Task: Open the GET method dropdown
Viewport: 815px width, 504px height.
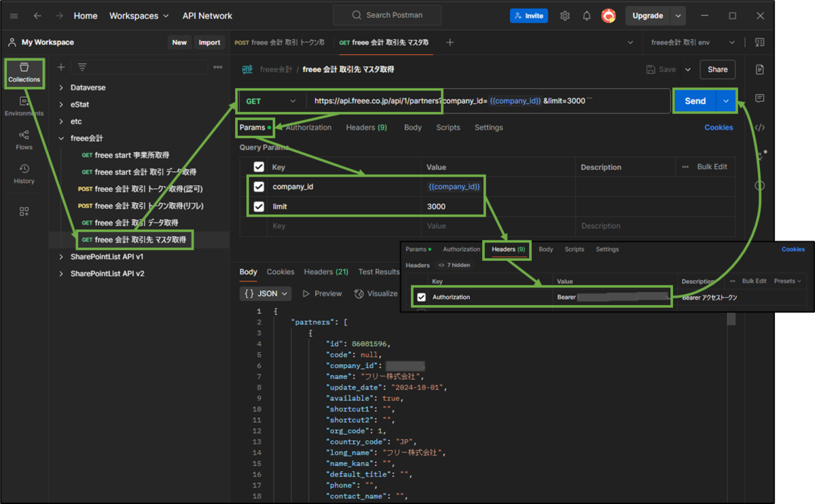Action: click(x=271, y=101)
